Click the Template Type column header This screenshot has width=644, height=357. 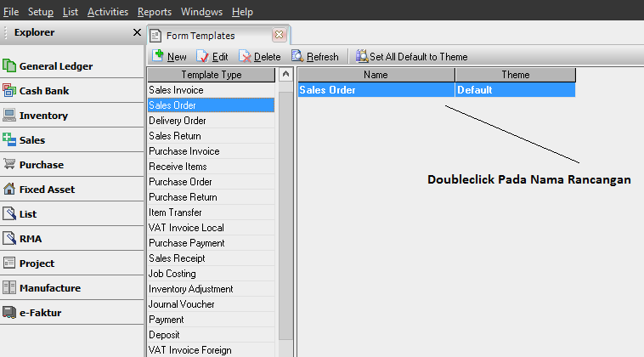211,75
